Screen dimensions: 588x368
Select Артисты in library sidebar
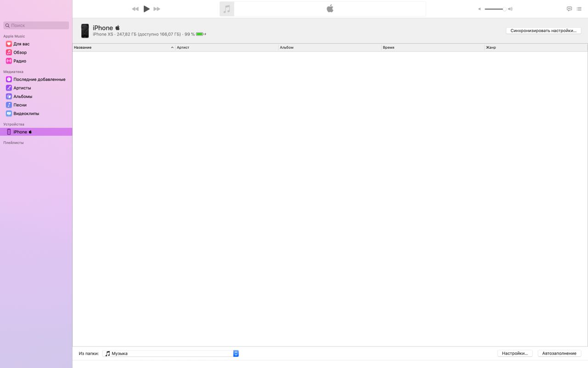point(36,88)
